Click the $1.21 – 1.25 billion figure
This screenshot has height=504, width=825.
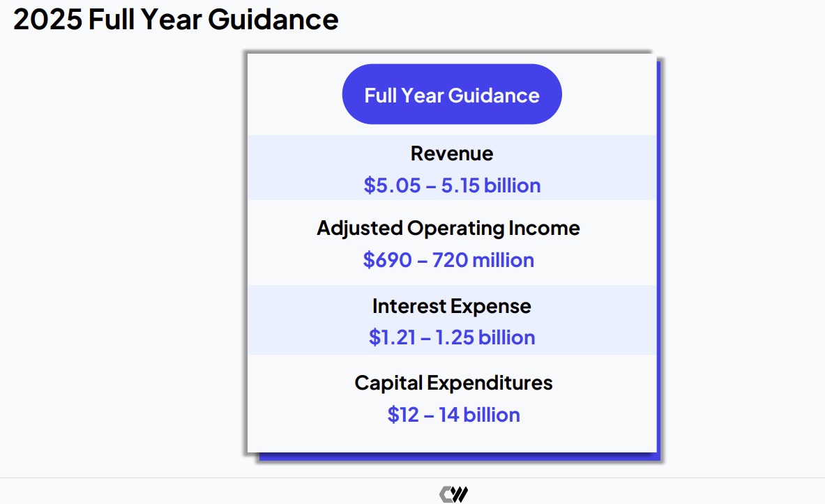452,337
